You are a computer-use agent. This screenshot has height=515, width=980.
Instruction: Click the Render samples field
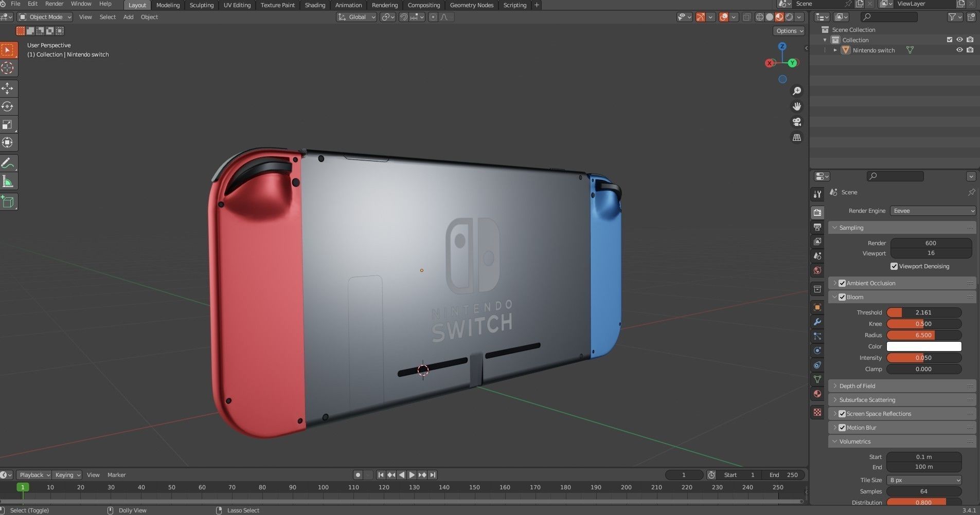coord(931,243)
